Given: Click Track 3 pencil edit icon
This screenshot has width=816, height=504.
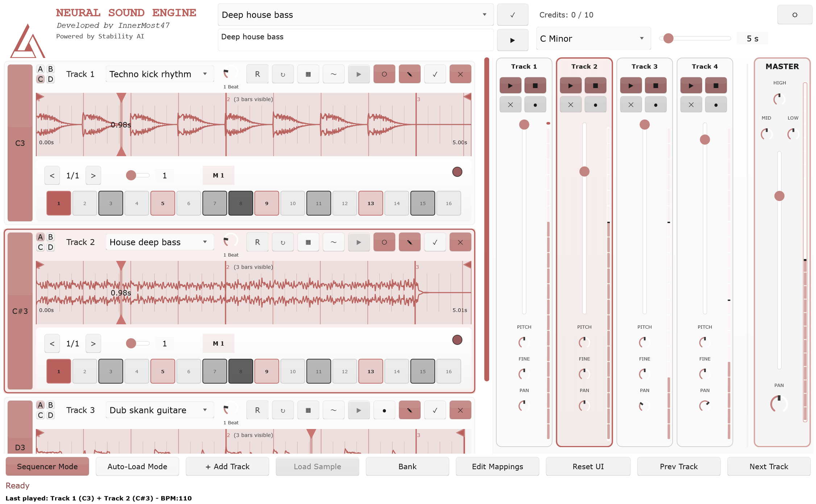Looking at the screenshot, I should 409,410.
